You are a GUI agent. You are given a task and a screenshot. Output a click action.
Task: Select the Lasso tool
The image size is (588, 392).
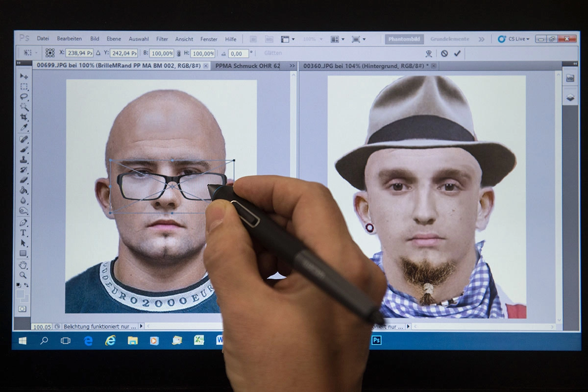24,97
